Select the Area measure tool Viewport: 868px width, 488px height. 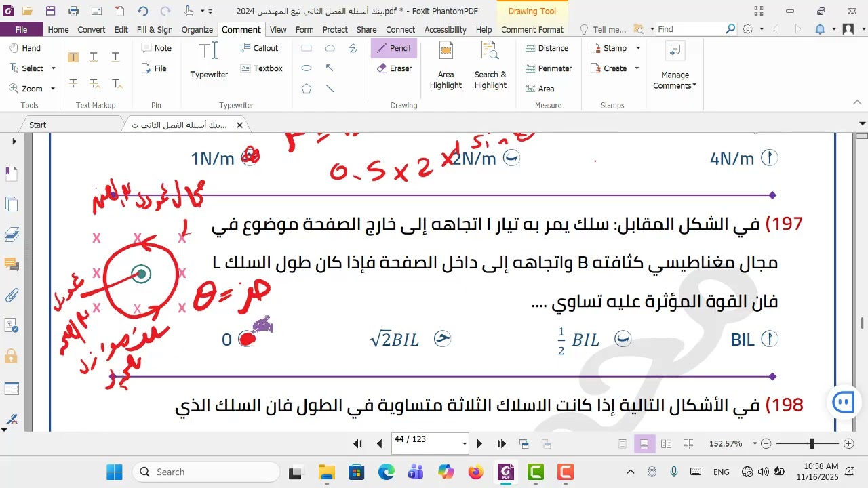(539, 89)
